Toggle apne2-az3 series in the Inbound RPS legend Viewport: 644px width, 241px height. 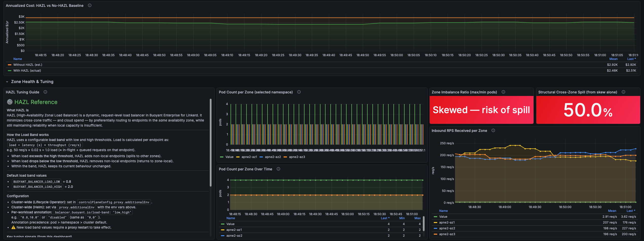447,234
